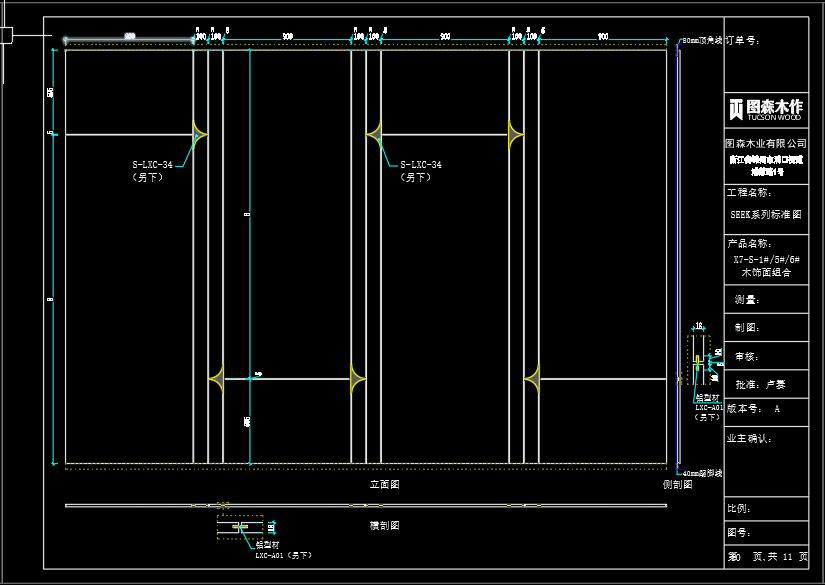Image resolution: width=825 pixels, height=585 pixels.
Task: Click the 侧剖图 side-section view title
Action: pyautogui.click(x=677, y=484)
